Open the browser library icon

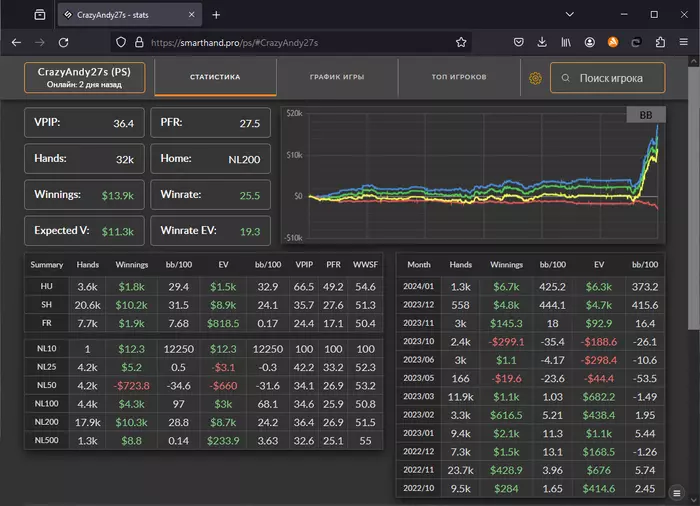pos(566,43)
